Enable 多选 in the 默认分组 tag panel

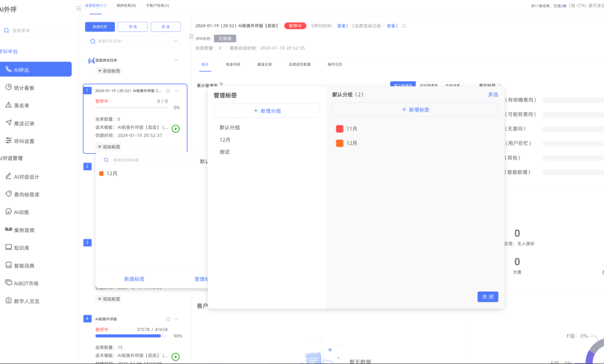point(493,95)
